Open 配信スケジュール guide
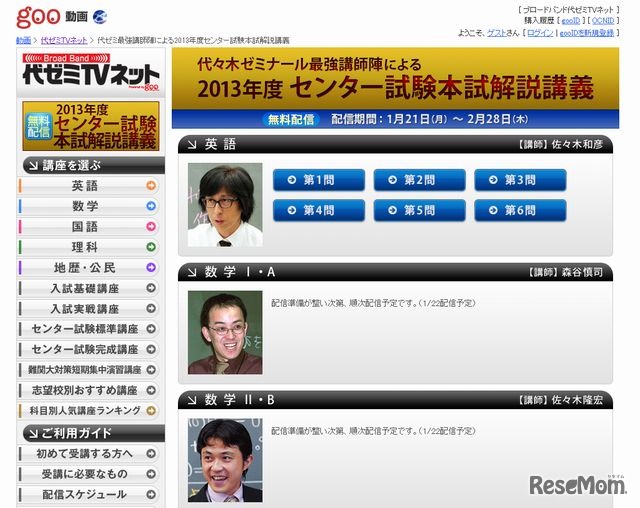 (x=89, y=494)
